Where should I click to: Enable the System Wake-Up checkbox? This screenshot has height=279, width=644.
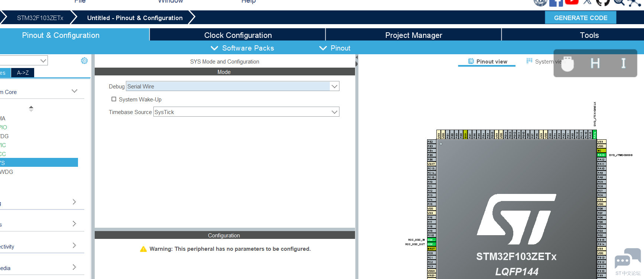pos(114,99)
